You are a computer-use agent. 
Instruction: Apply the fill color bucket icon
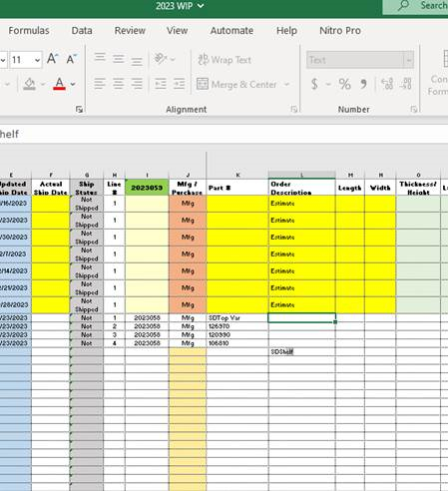click(30, 84)
